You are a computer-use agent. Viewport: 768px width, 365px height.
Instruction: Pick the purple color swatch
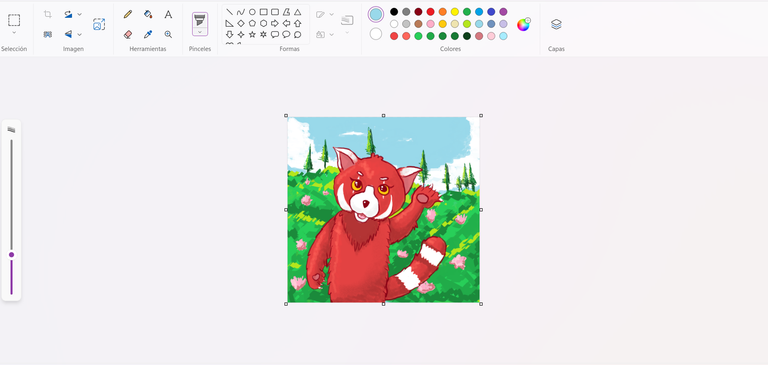503,12
